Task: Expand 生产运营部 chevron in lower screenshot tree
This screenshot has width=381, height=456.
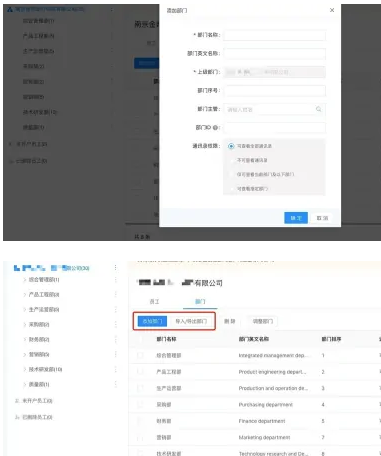Action: (x=24, y=310)
